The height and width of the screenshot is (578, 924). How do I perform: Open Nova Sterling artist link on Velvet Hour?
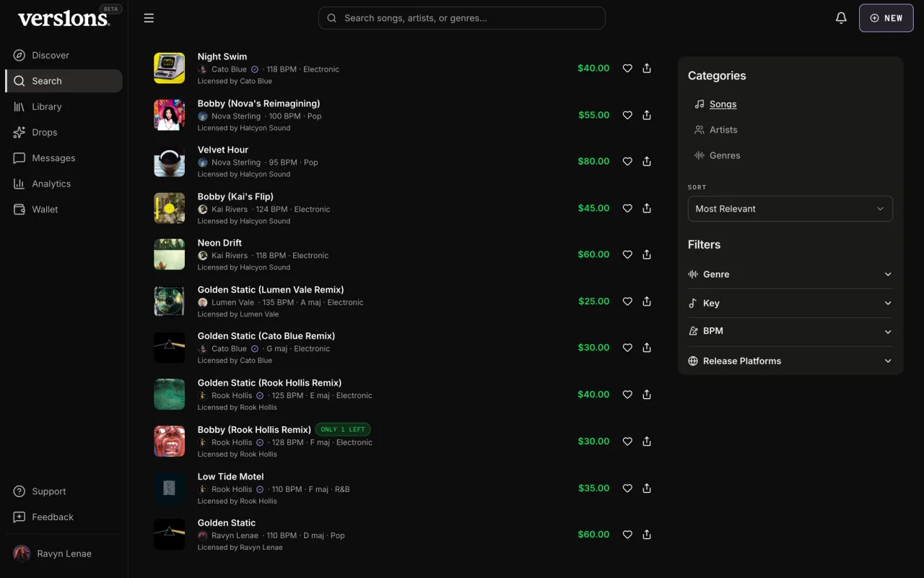235,163
